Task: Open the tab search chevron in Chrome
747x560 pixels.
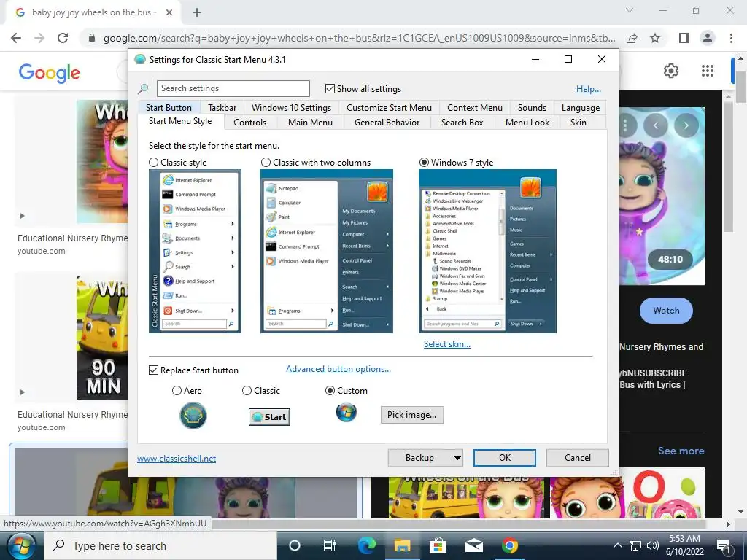Action: pos(630,10)
